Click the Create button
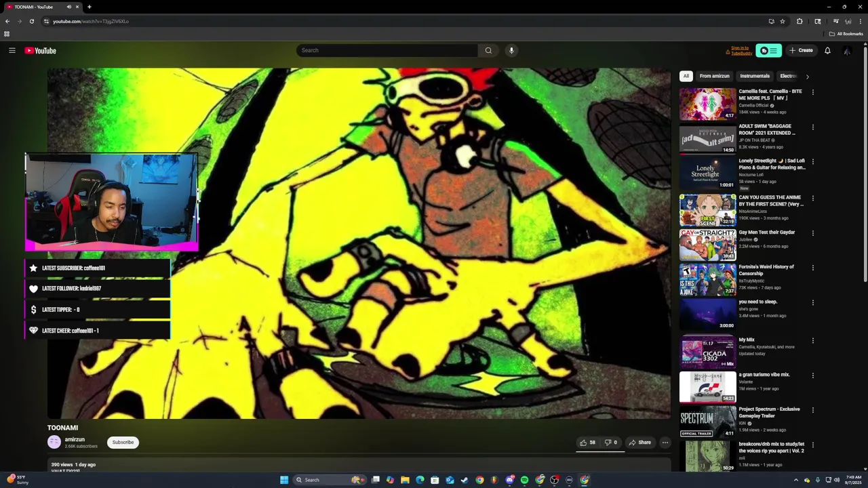 click(801, 50)
